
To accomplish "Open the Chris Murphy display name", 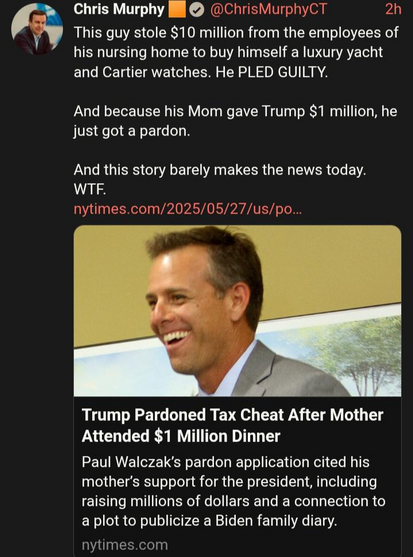I will [119, 10].
